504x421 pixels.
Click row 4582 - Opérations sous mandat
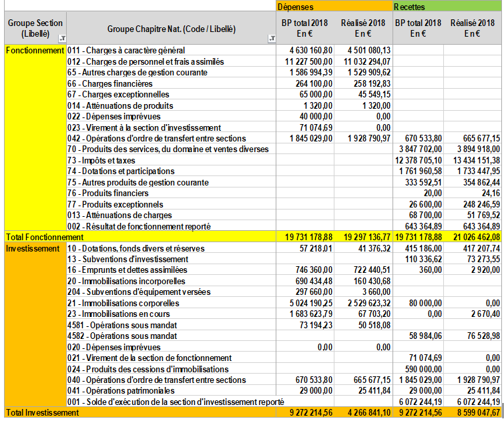122,336
